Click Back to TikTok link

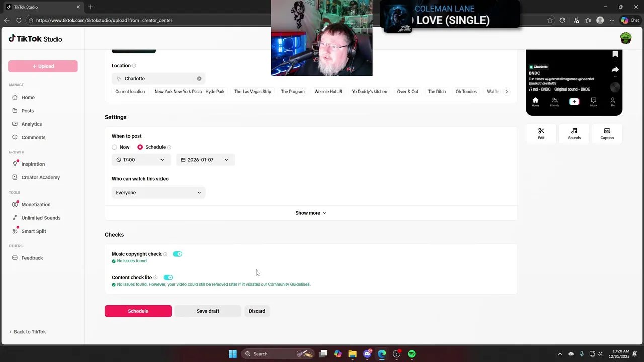[28, 332]
